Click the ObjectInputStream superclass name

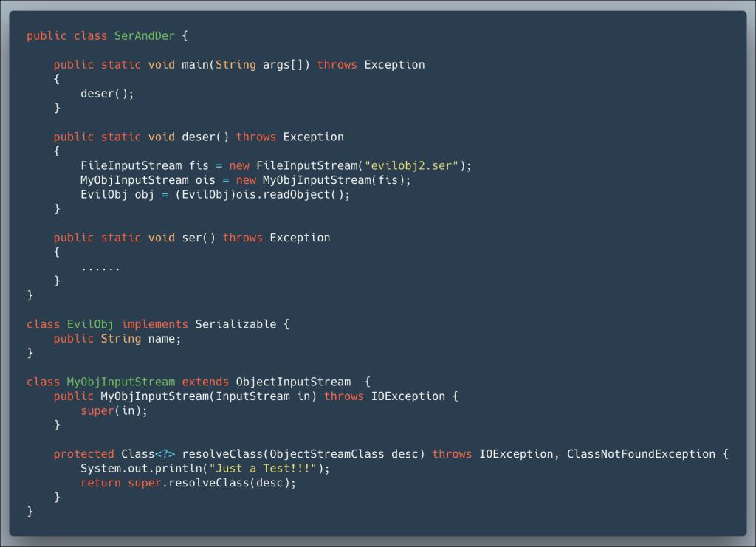(293, 382)
